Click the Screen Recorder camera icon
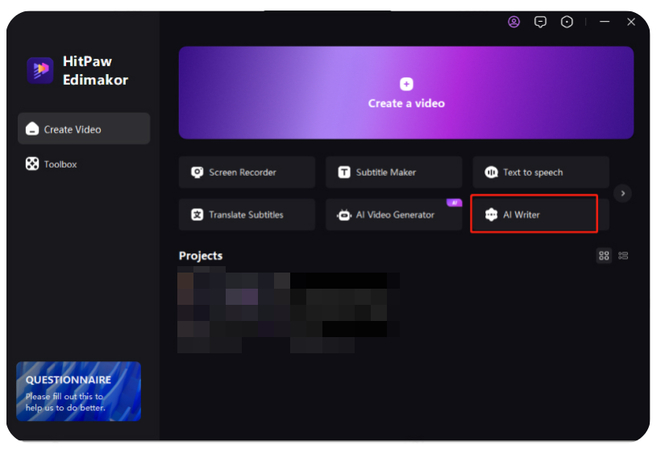This screenshot has height=450, width=665. 197,172
